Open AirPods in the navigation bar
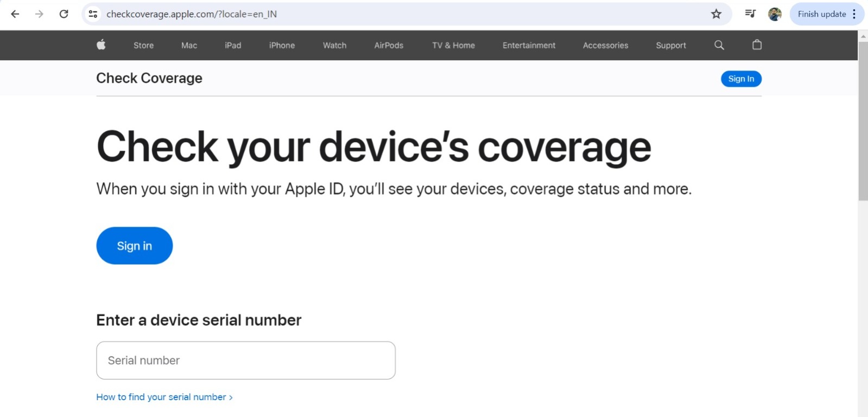The height and width of the screenshot is (417, 868). click(x=389, y=46)
